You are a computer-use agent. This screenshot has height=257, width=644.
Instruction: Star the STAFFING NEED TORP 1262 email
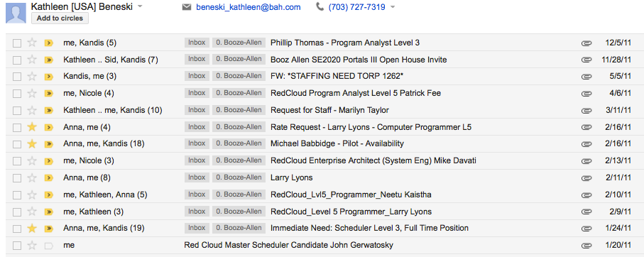pos(32,77)
